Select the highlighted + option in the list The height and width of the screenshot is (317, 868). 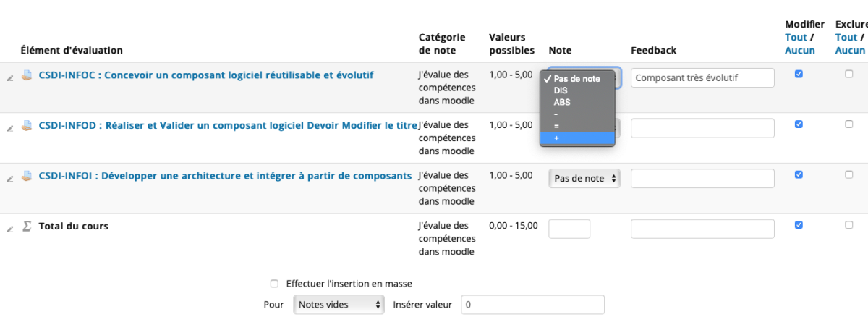pos(577,138)
